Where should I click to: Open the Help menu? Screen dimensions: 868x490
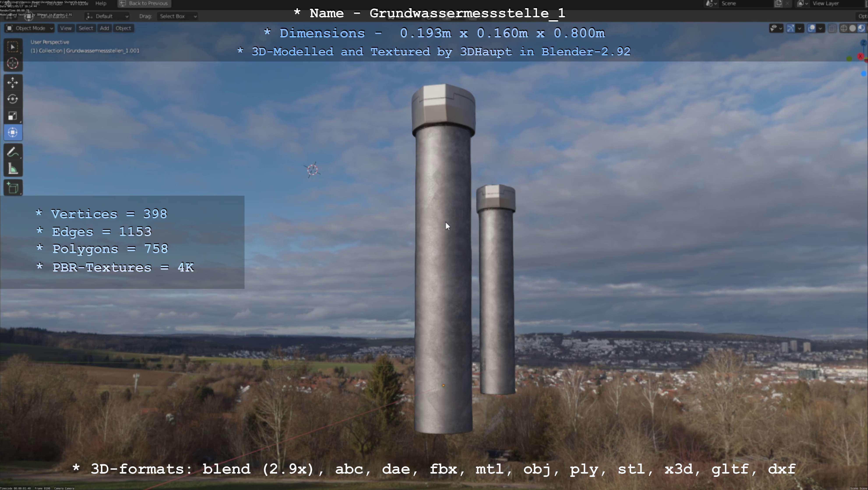click(x=101, y=3)
